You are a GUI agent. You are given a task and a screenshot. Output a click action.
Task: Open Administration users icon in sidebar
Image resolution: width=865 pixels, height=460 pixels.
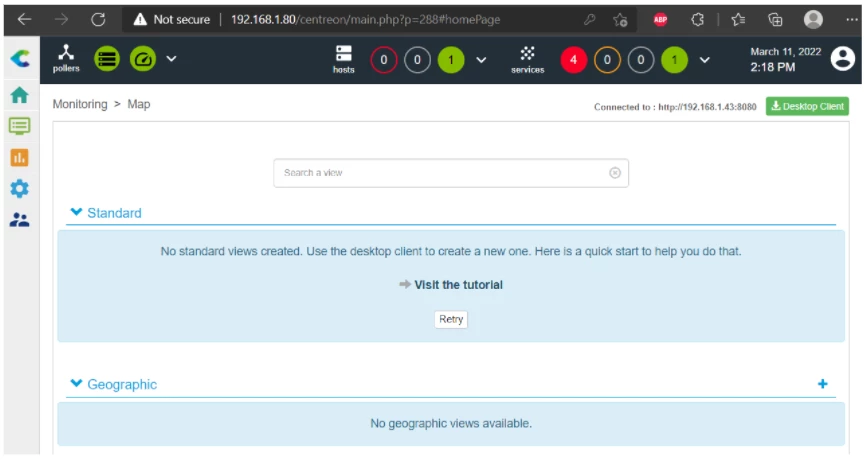[x=19, y=220]
